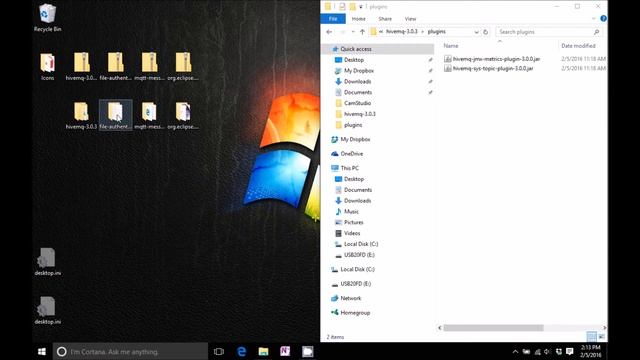Open the File tab
The image size is (640, 360).
click(333, 19)
